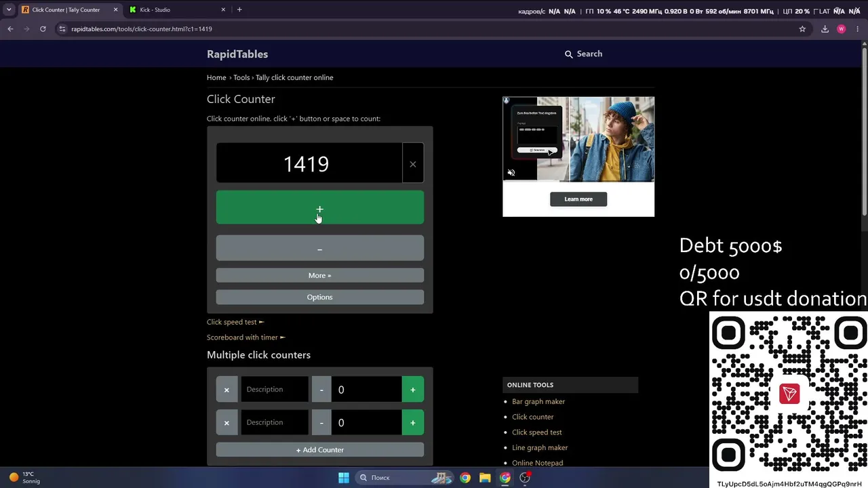Go to the RapidTables homepage logo
The width and height of the screenshot is (868, 488).
coord(237,54)
